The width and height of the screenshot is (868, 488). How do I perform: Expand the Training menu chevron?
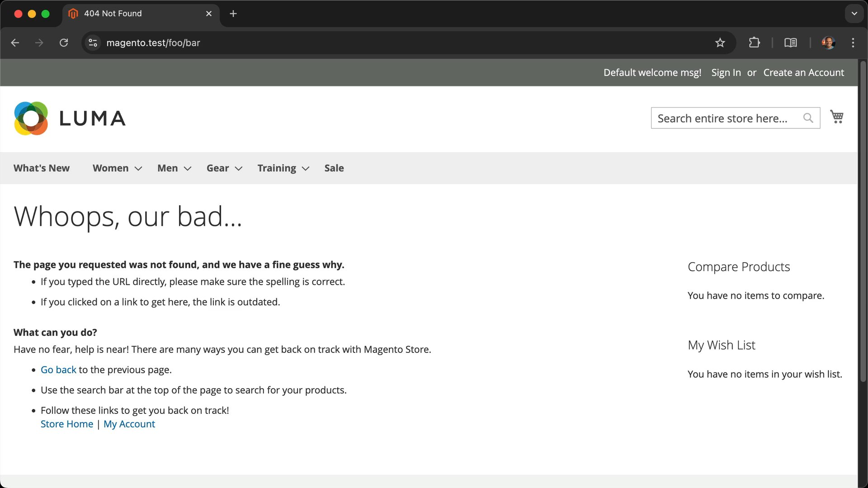click(x=306, y=169)
